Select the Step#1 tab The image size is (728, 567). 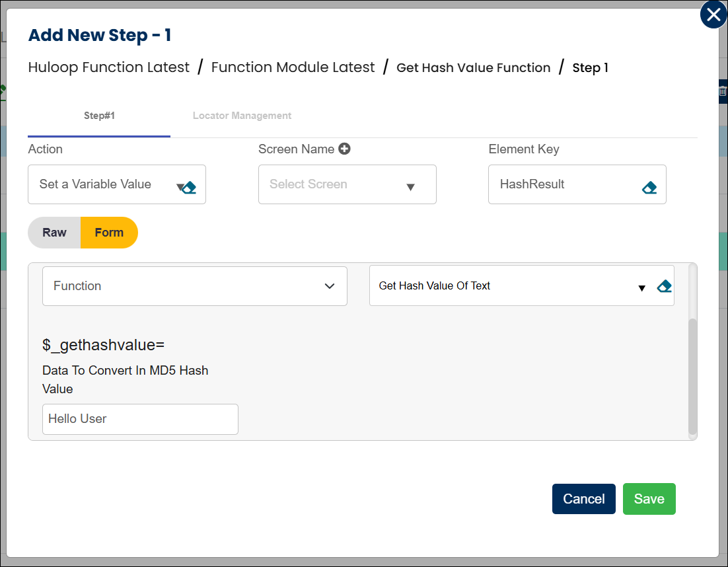99,116
